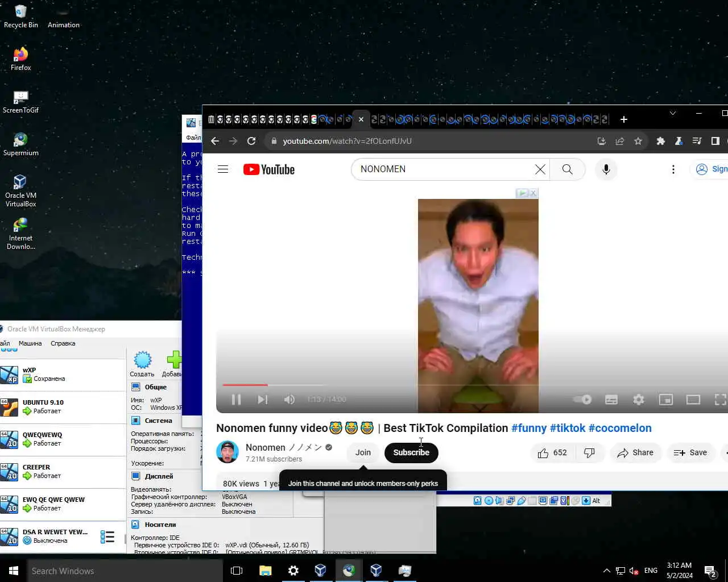
Task: Select the CREEPER virtual machine
Action: tap(63, 472)
